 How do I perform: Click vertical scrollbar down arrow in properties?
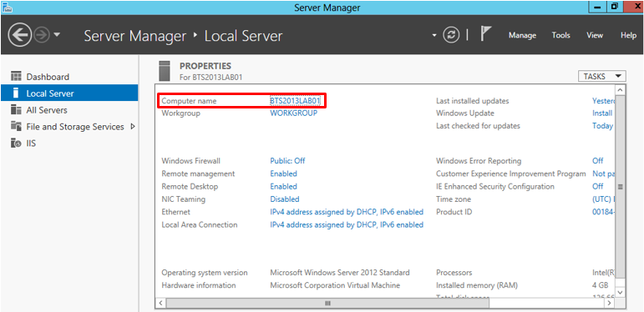click(x=620, y=292)
